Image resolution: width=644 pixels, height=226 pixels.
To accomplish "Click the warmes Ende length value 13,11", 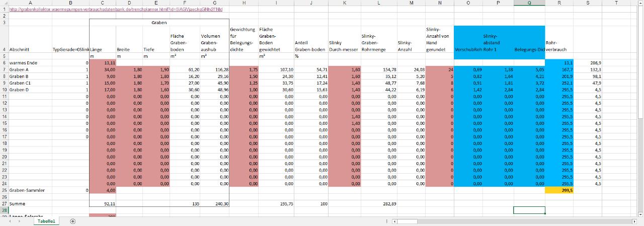I will click(103, 62).
